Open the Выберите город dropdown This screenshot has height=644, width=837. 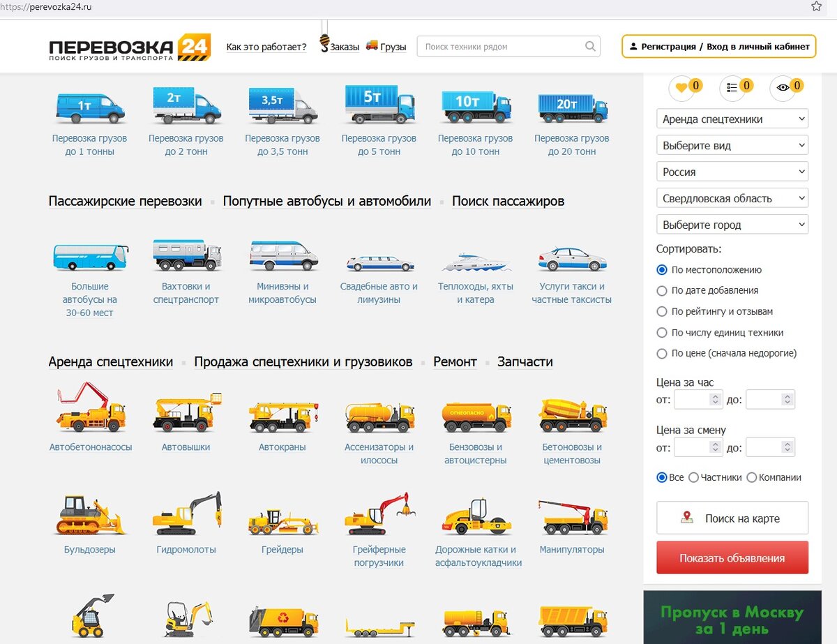732,225
